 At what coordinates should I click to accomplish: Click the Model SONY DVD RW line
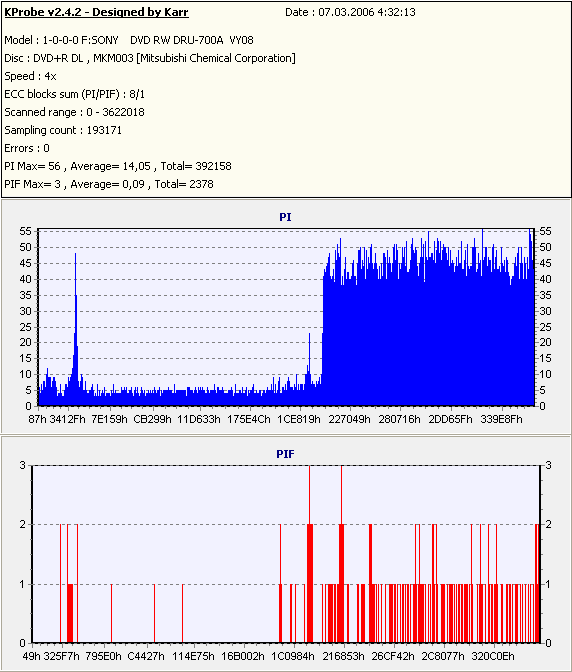129,40
